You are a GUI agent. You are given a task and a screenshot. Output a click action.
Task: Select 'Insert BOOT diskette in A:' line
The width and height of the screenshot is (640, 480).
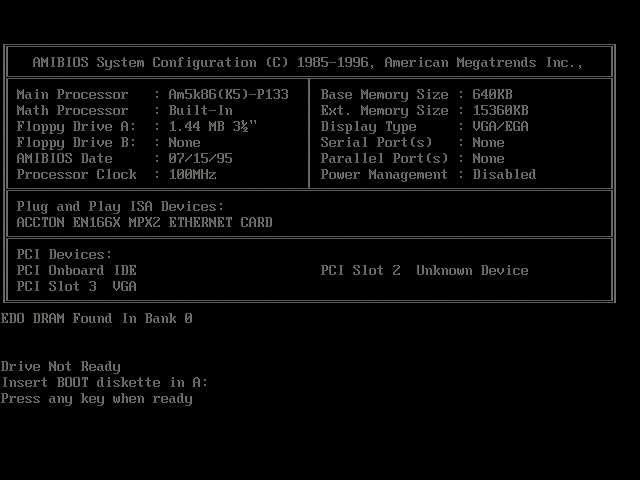pyautogui.click(x=104, y=382)
